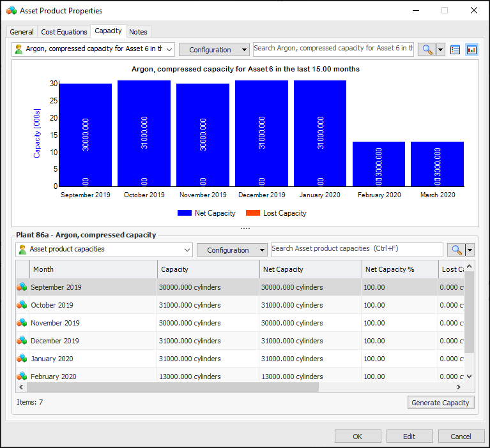
Task: Click the September 2019 row icon
Action: tap(22, 287)
